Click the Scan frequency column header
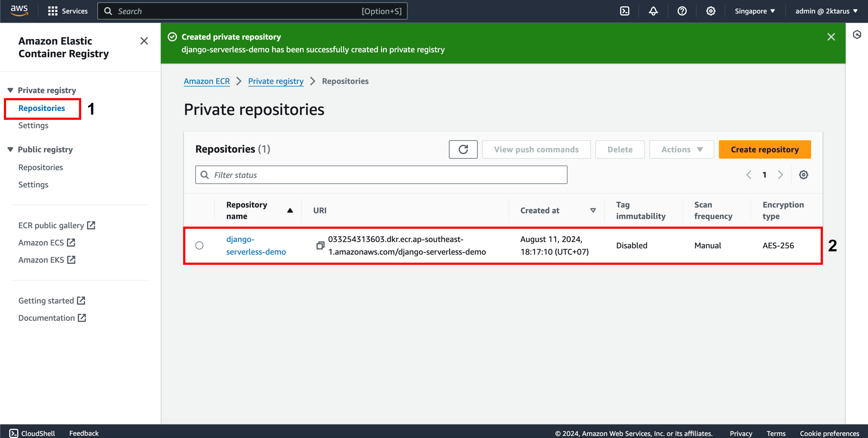868x438 pixels. click(713, 211)
